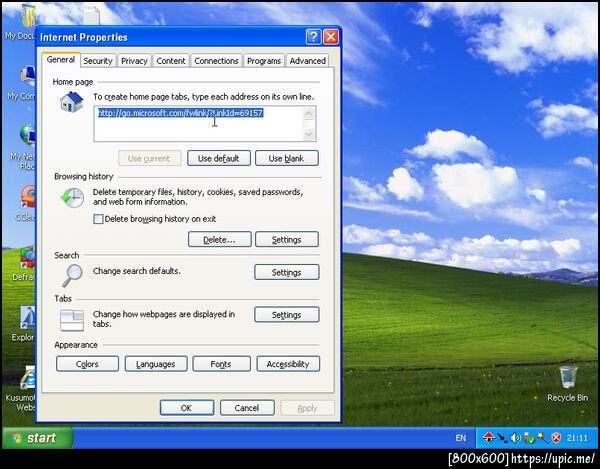Click the Use blank button

(286, 158)
